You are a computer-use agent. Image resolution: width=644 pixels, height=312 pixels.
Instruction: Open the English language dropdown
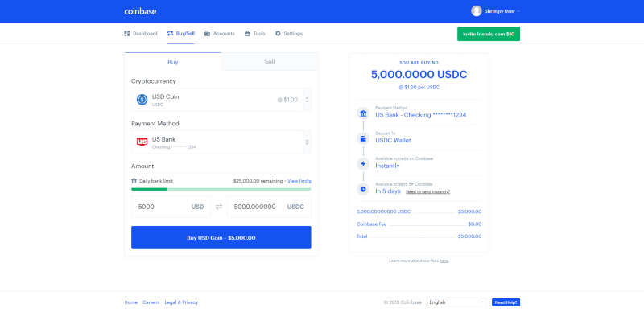(456, 302)
